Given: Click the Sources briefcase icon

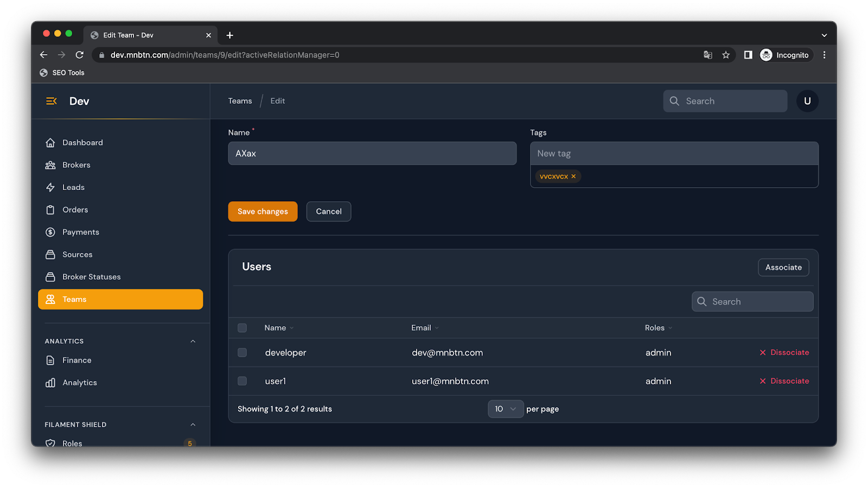Looking at the screenshot, I should (x=50, y=255).
